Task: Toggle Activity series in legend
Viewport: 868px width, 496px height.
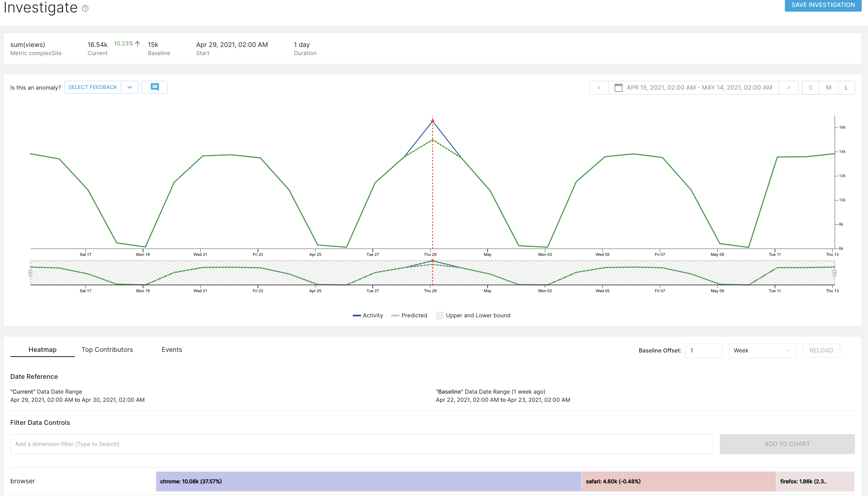Action: coord(368,316)
